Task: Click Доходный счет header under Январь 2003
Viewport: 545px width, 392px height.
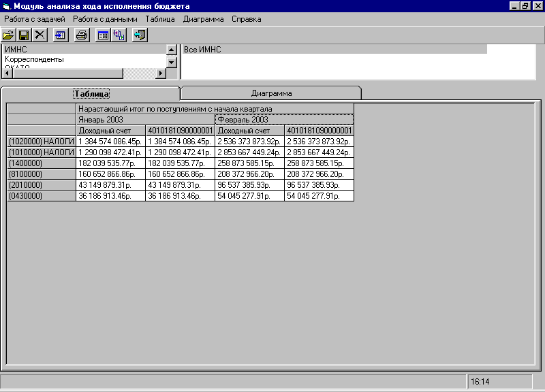Action: [x=110, y=131]
